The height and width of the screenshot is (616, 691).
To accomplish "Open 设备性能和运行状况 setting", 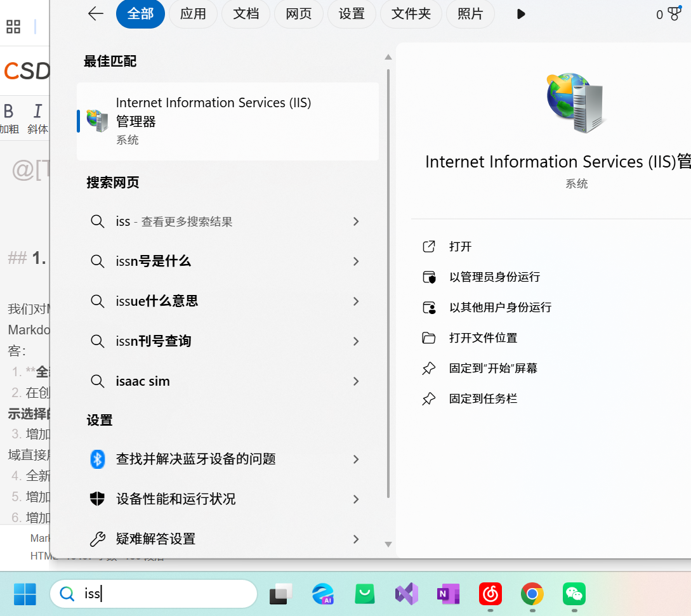I will (228, 499).
